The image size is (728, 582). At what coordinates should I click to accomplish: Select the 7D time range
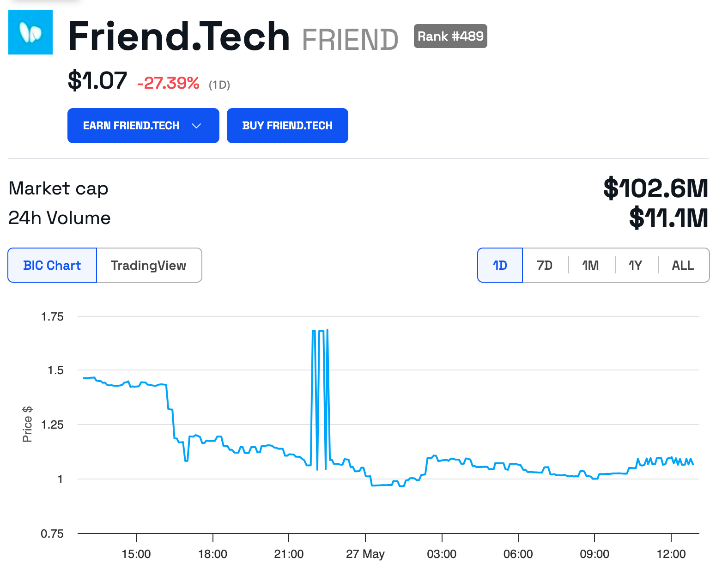pos(545,265)
